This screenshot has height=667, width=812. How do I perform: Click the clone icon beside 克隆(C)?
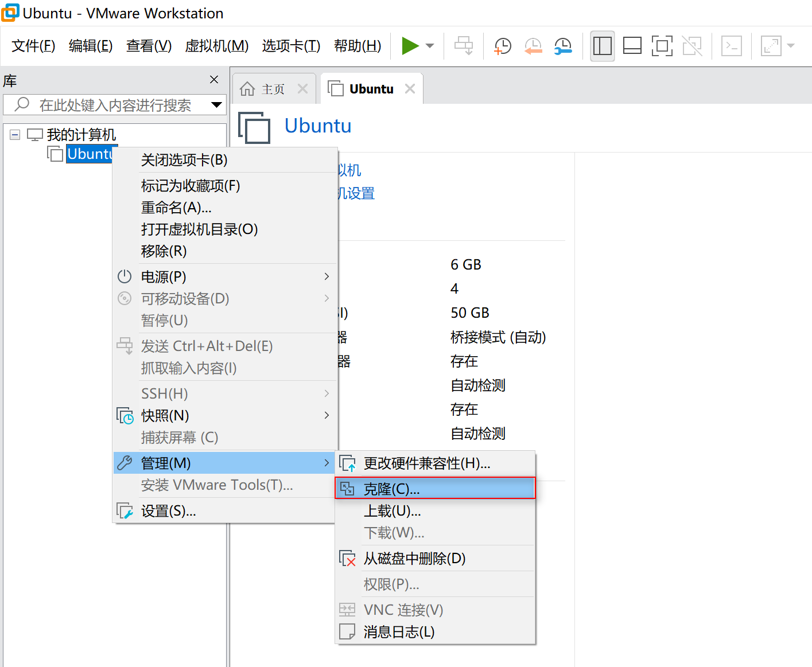coord(347,489)
